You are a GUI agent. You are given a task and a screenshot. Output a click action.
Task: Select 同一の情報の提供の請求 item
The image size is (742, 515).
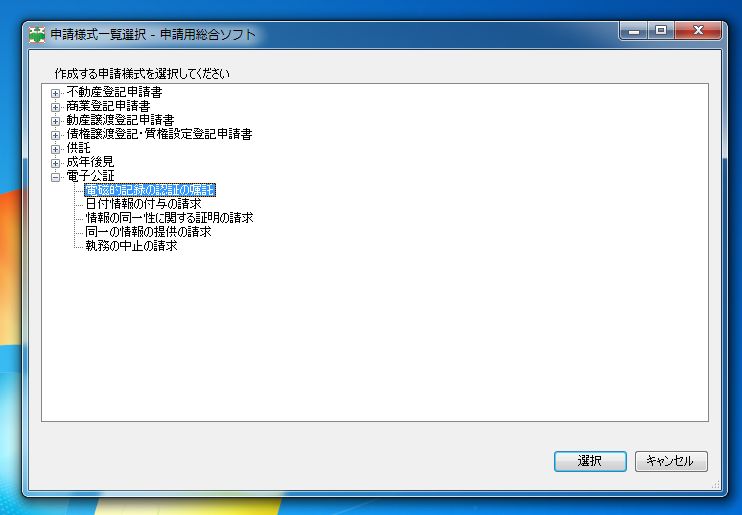pyautogui.click(x=148, y=232)
